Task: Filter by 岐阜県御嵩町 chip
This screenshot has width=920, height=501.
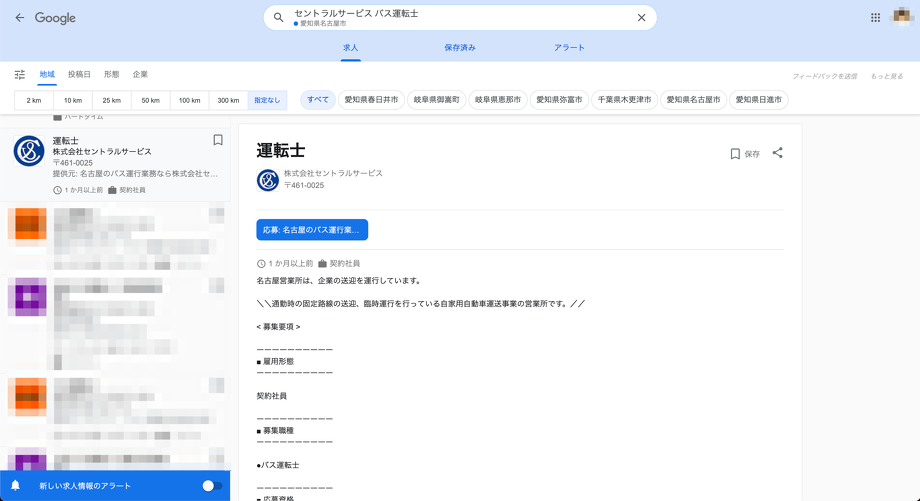Action: coord(437,100)
